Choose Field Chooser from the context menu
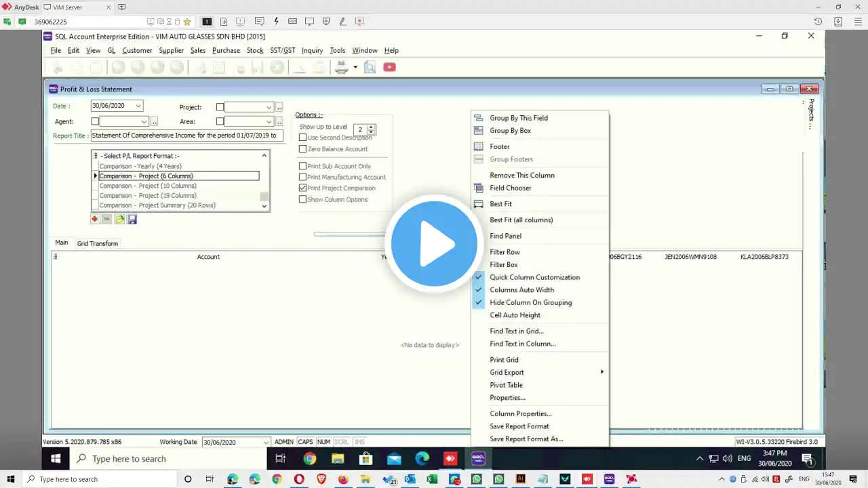The width and height of the screenshot is (868, 488). tap(511, 188)
